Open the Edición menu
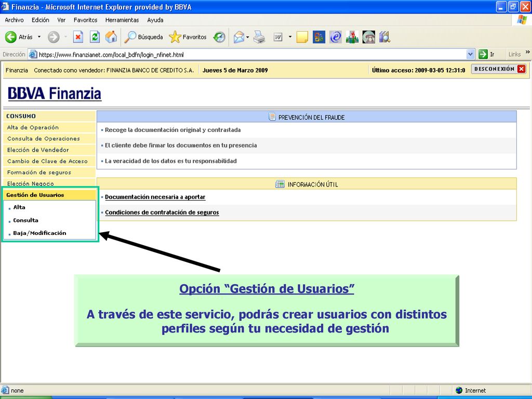532x399 pixels. coord(41,20)
